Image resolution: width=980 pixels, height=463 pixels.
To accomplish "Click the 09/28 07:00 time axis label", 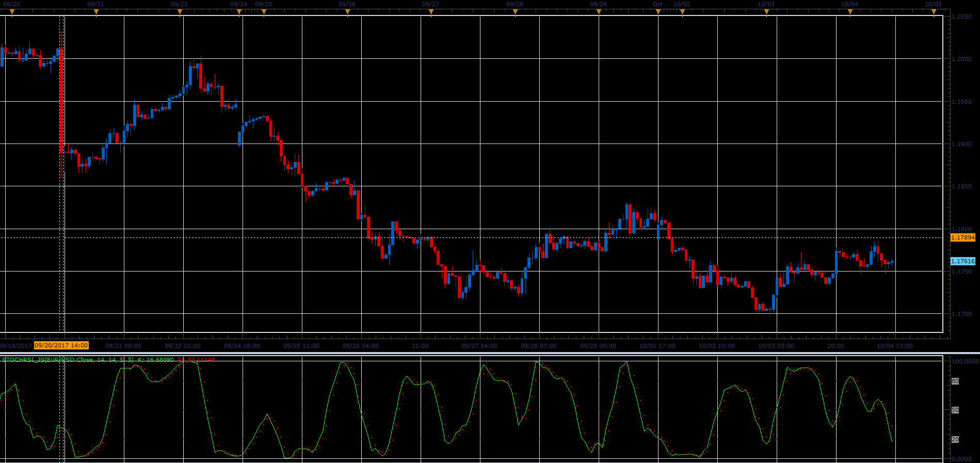I will coord(539,346).
